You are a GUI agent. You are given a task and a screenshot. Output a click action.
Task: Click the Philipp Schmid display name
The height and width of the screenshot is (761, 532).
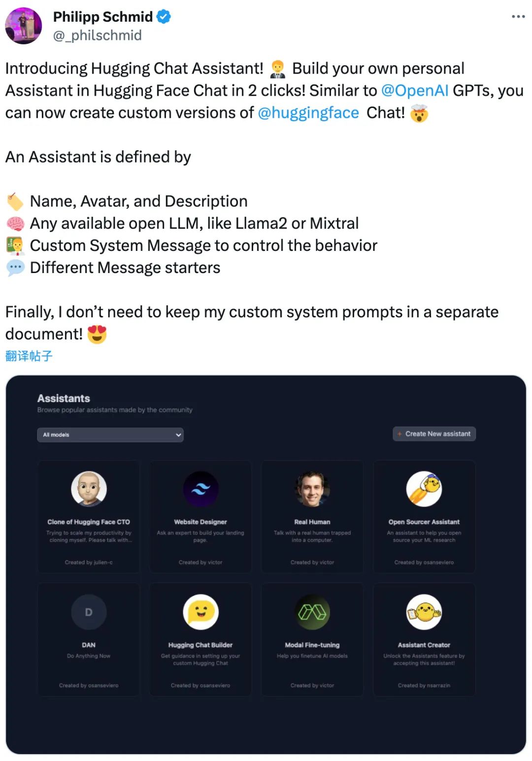(103, 17)
